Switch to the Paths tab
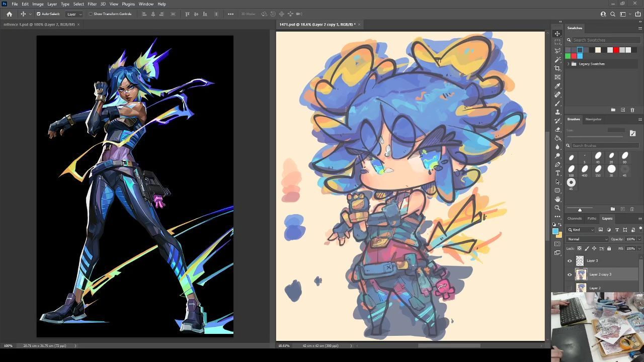 pos(592,218)
